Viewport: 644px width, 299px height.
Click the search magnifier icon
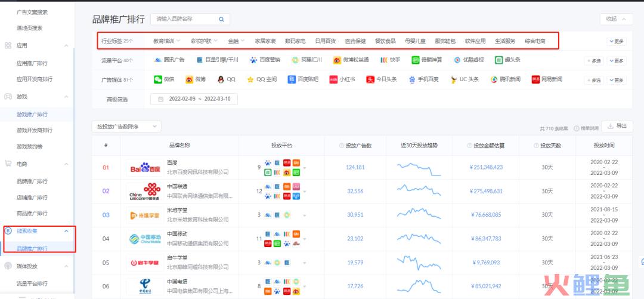point(221,19)
